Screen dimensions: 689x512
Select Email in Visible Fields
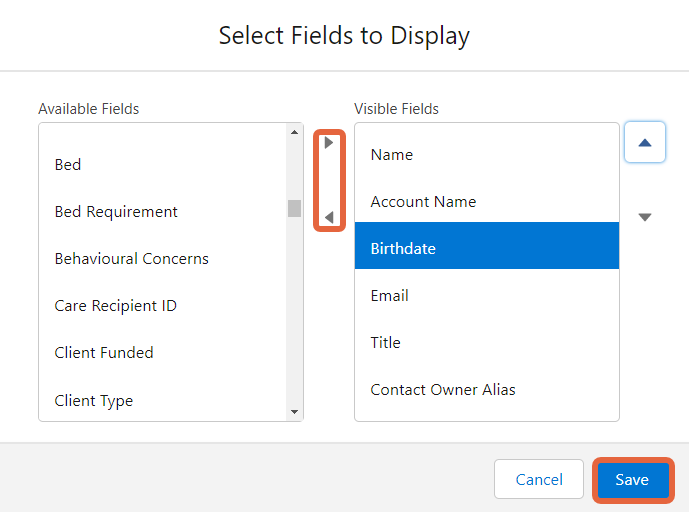click(x=487, y=296)
